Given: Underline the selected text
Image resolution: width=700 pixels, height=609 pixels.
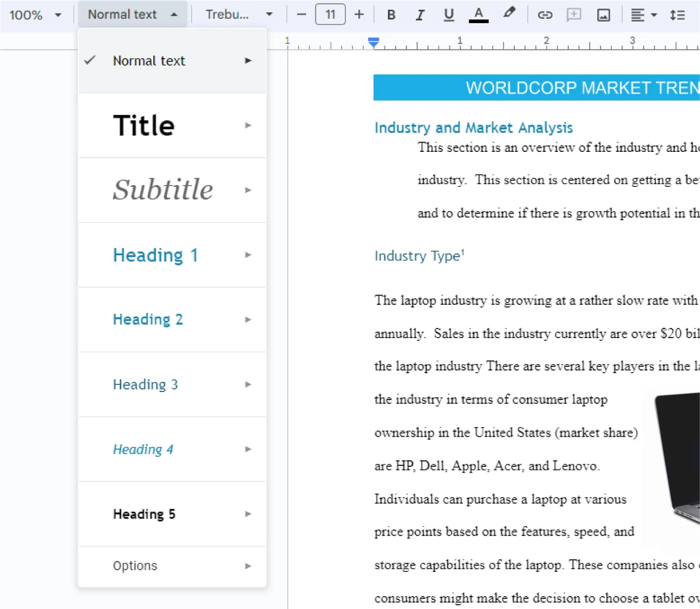Looking at the screenshot, I should pyautogui.click(x=449, y=15).
